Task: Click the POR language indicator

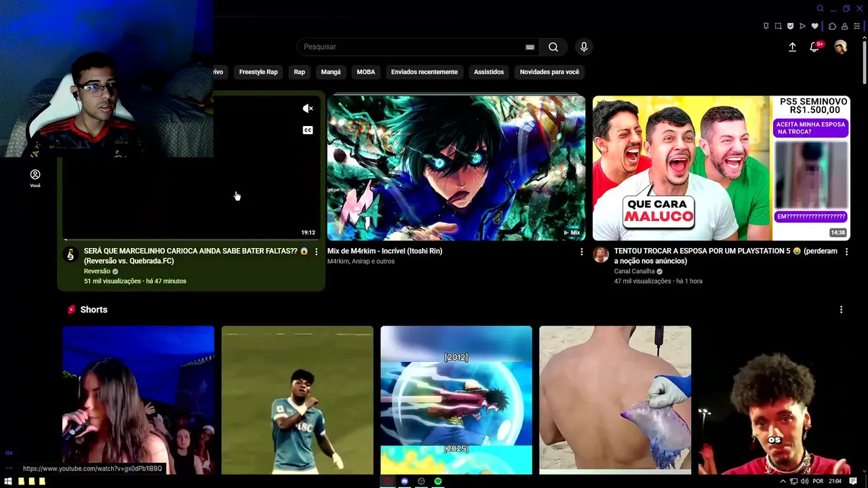Action: click(818, 481)
